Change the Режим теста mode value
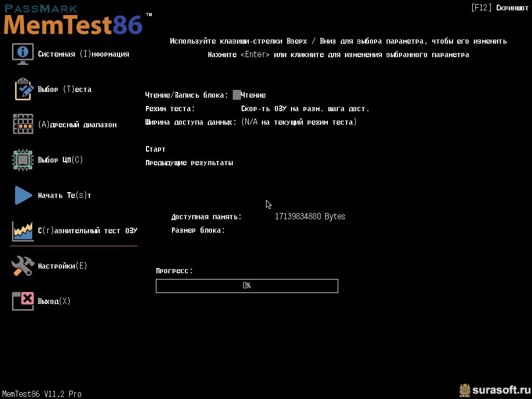 [x=305, y=109]
